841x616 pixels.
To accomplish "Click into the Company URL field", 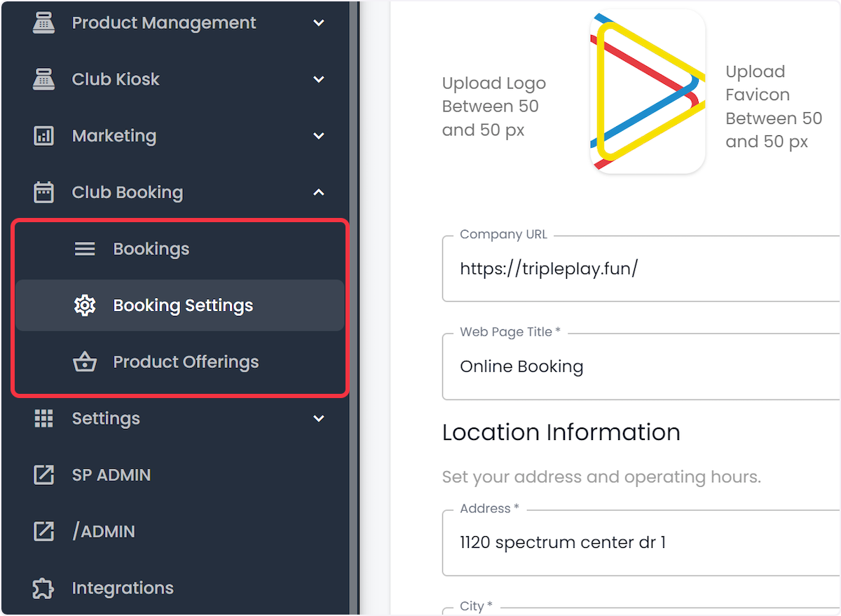I will coord(641,268).
